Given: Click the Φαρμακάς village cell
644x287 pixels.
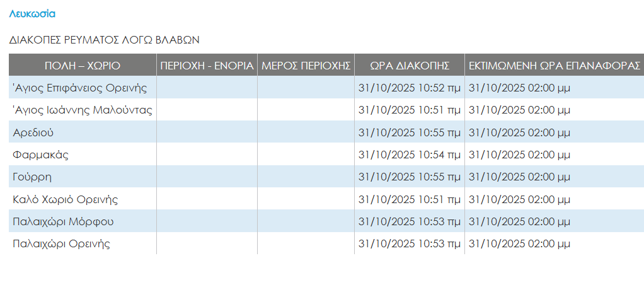Looking at the screenshot, I should pyautogui.click(x=40, y=155).
